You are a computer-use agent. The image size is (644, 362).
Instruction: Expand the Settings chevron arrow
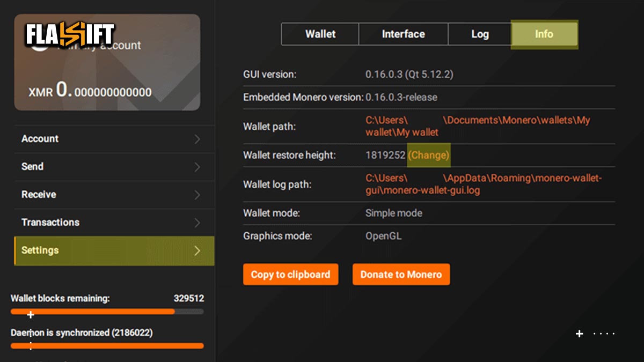coord(197,250)
